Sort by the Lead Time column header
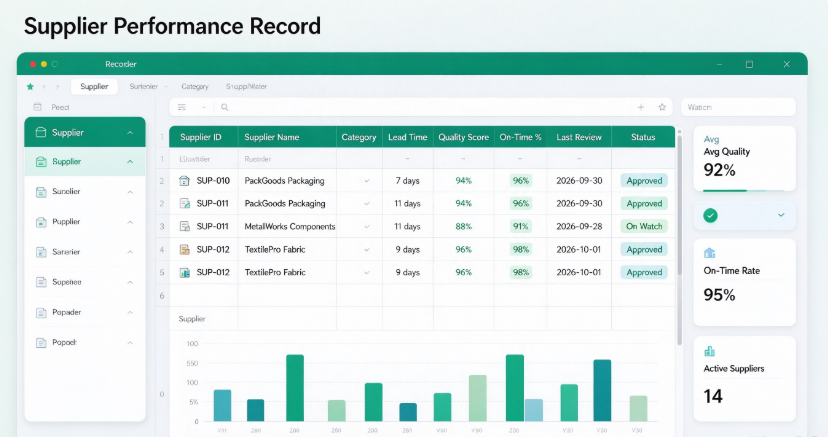This screenshot has height=437, width=828. pos(408,137)
